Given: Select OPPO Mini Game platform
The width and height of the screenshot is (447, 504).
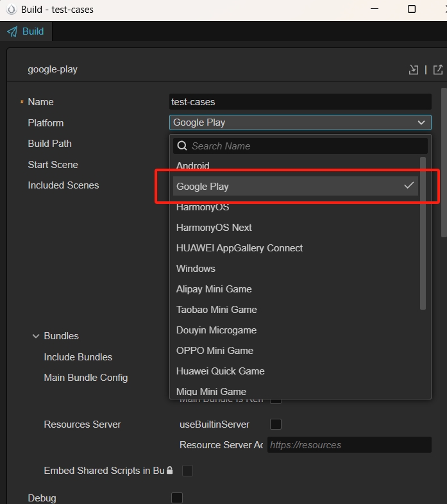Looking at the screenshot, I should coord(296,351).
